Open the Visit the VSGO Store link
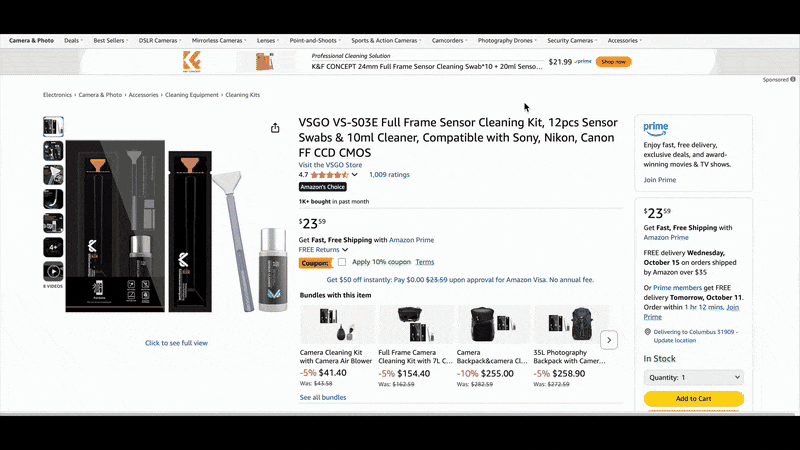 pos(333,164)
